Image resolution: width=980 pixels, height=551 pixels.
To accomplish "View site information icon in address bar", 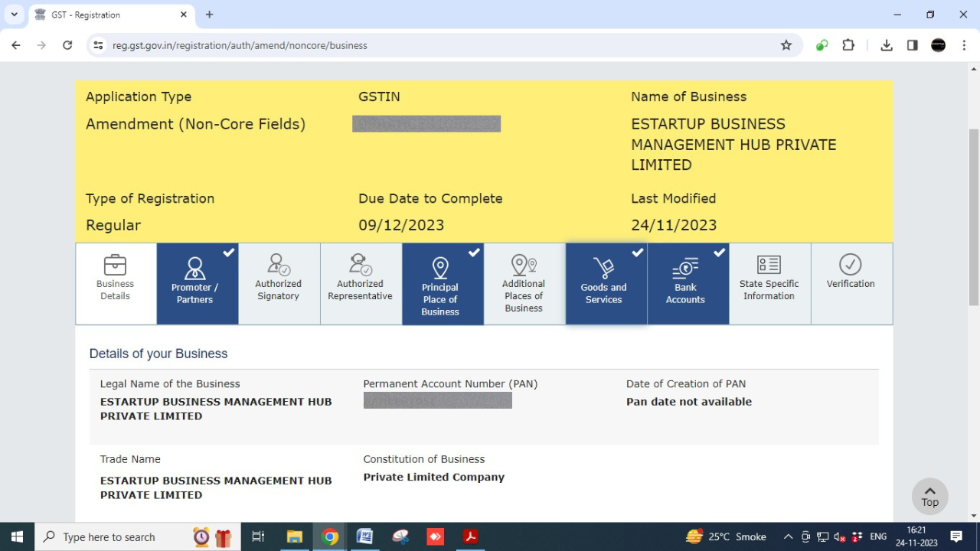I will [x=98, y=45].
